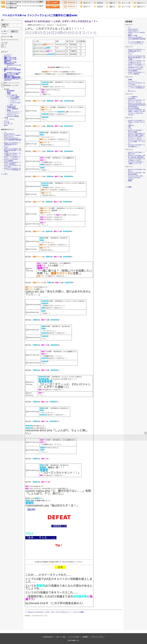Open 代理編集依頼板 link
This screenshot has height=644, width=147.
click(x=11, y=107)
